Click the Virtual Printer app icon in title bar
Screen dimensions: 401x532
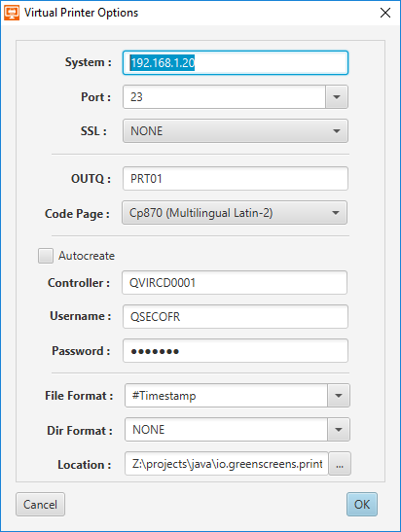click(x=12, y=13)
